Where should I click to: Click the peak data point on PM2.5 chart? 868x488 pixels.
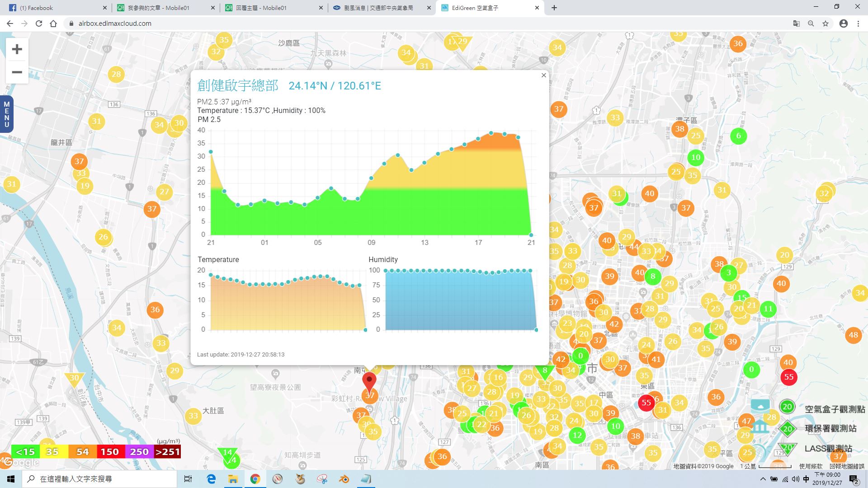coord(491,133)
